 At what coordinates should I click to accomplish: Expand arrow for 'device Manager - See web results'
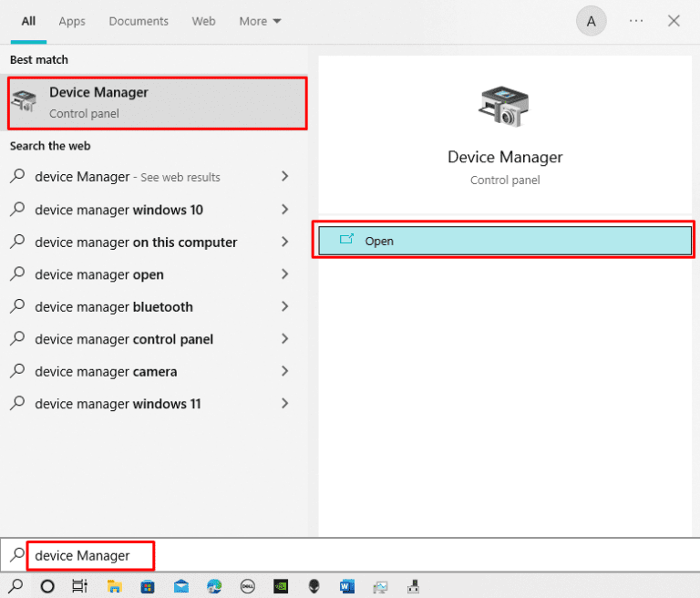(x=284, y=177)
